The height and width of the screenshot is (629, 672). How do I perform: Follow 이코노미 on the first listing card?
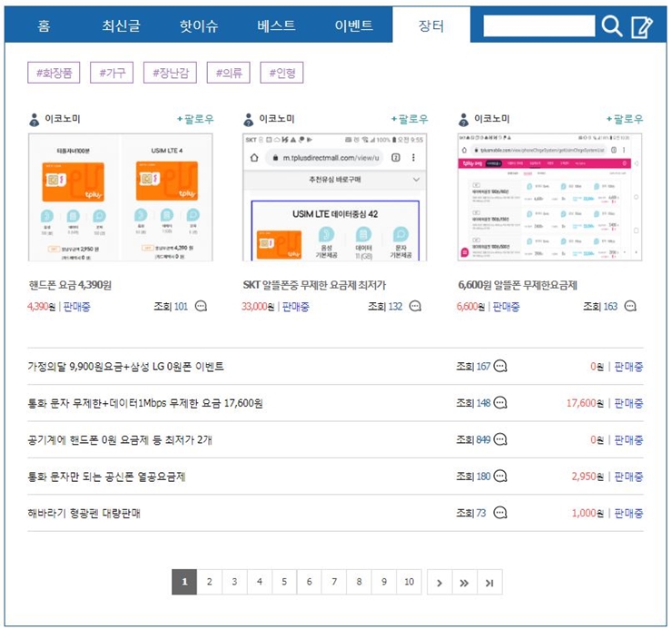point(195,119)
